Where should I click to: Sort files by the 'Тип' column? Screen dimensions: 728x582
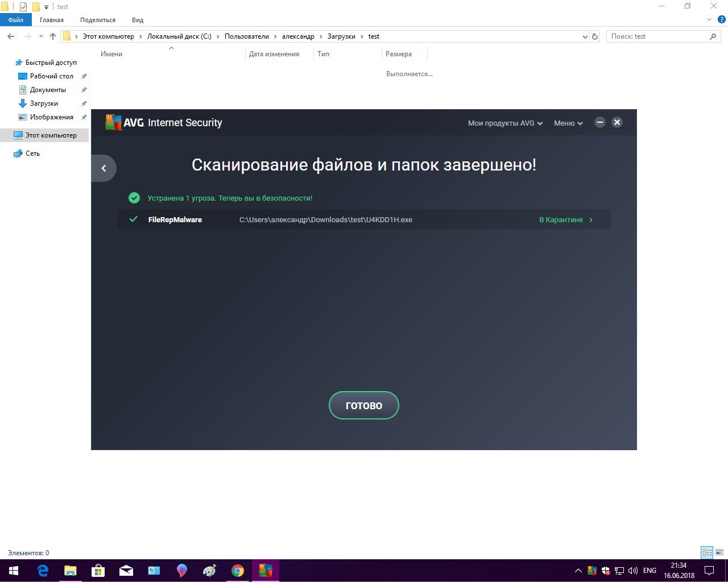click(323, 54)
